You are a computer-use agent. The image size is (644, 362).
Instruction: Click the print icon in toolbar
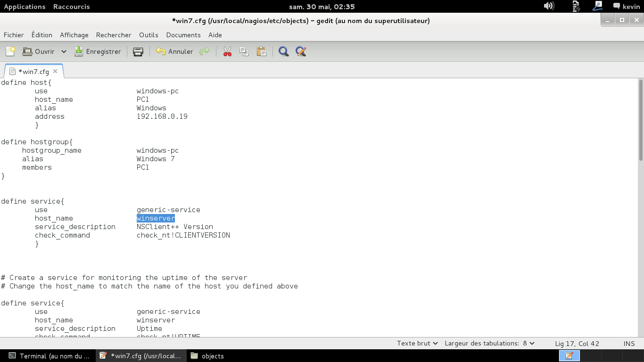click(138, 51)
